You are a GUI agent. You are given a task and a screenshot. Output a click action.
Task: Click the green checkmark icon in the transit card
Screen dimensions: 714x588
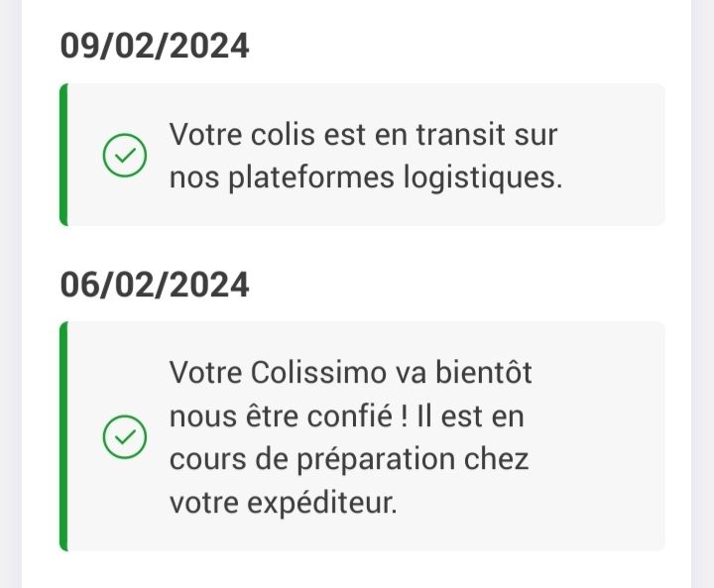coord(125,156)
